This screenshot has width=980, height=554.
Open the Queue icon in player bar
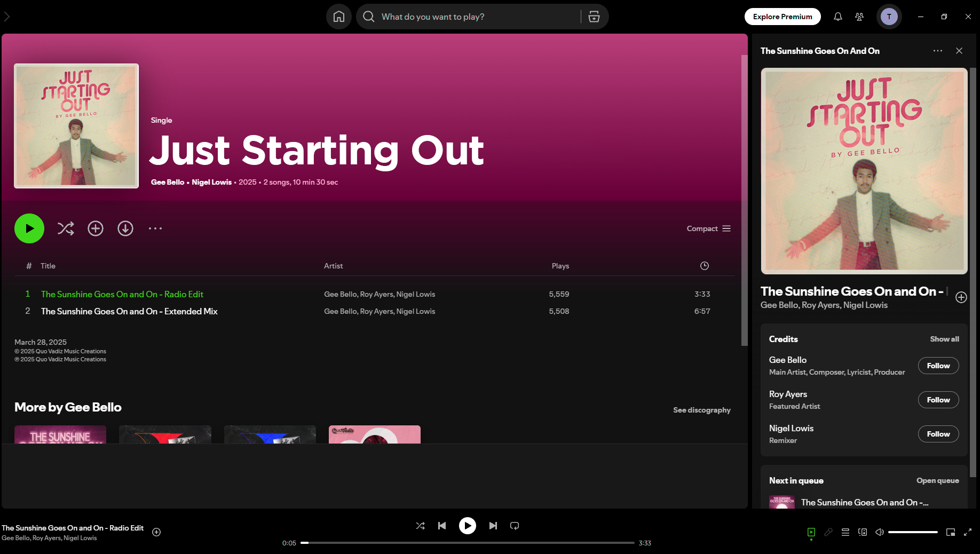(845, 532)
